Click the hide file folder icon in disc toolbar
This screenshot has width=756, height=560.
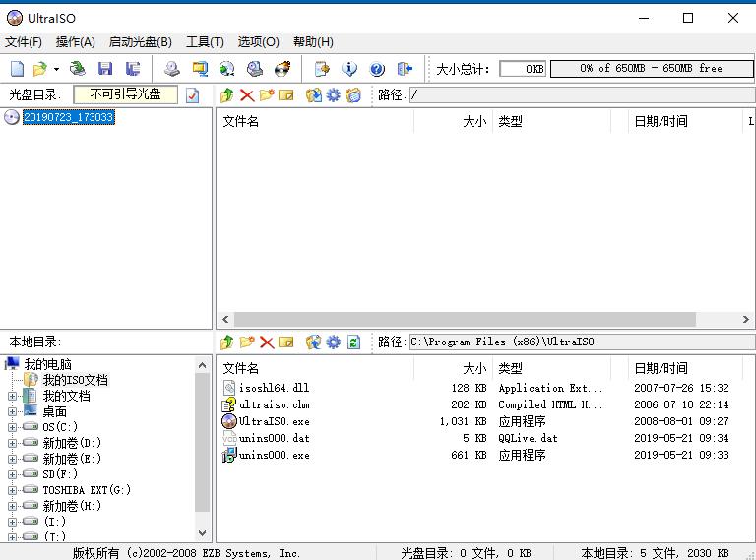coord(353,94)
